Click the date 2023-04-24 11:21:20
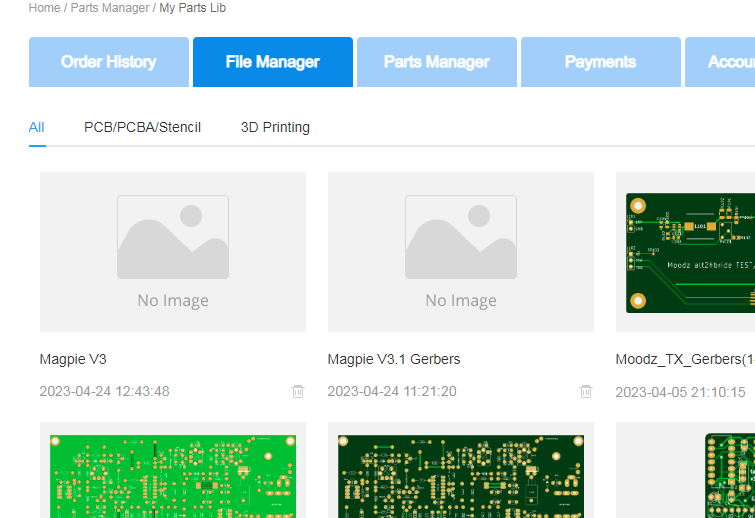 coord(392,391)
